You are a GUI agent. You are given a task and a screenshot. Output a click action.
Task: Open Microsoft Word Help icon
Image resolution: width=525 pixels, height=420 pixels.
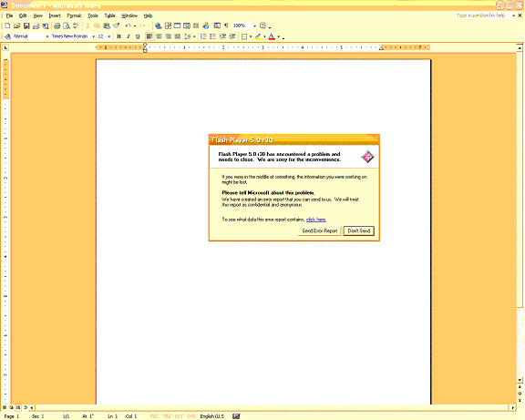(x=262, y=26)
